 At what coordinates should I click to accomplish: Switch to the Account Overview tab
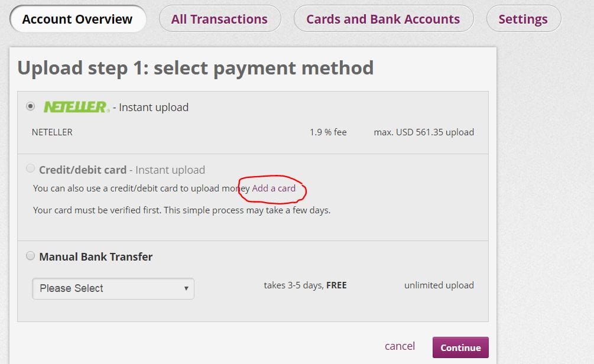tap(77, 19)
